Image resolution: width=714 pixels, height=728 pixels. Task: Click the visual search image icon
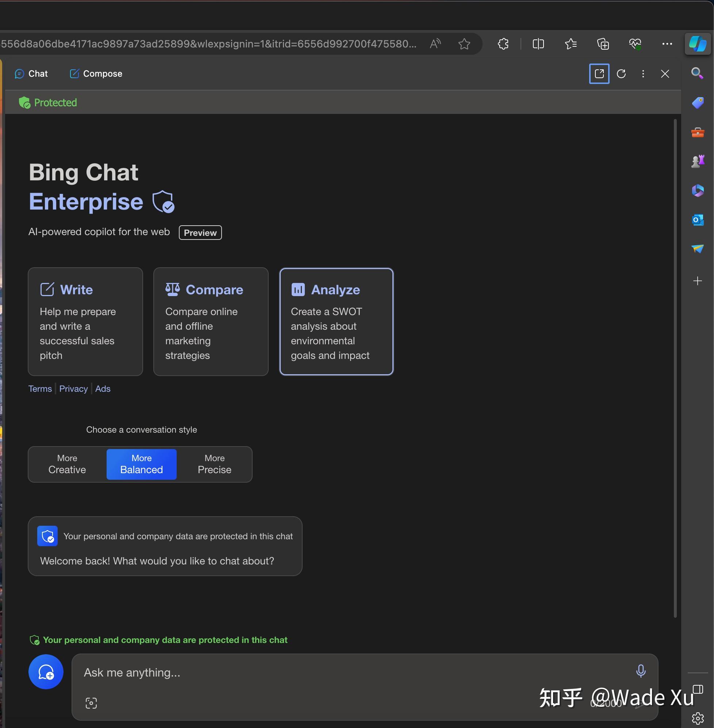click(91, 703)
